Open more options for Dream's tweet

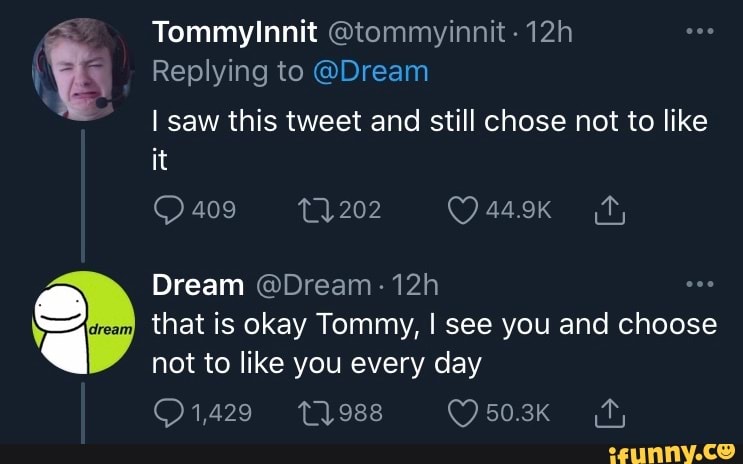click(x=696, y=285)
